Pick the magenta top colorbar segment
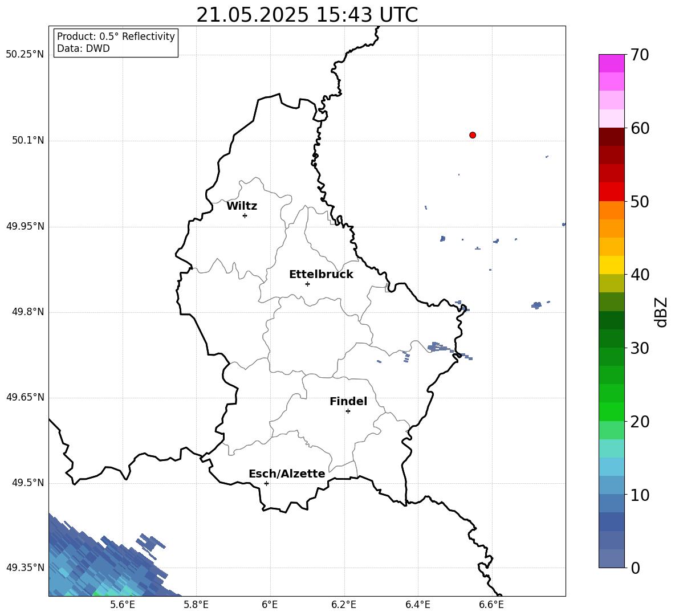The width and height of the screenshot is (675, 616). pos(611,63)
